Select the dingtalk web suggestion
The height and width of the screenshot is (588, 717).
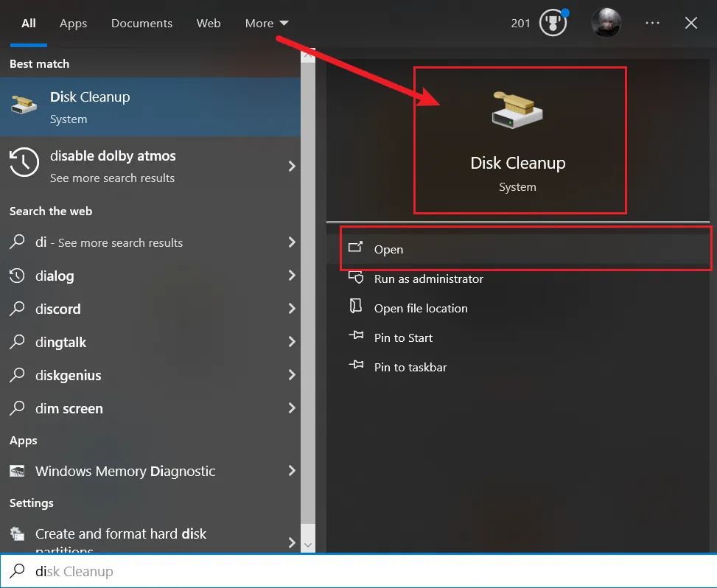(150, 342)
